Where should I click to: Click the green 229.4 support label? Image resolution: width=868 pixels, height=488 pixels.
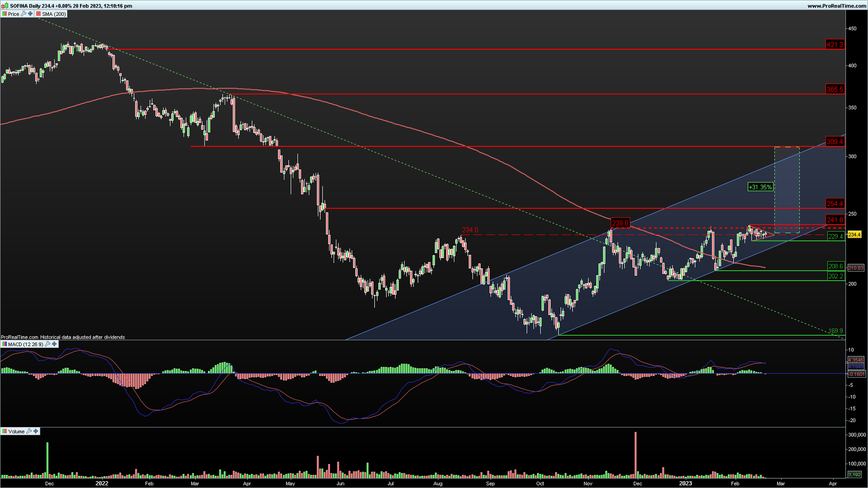coord(836,236)
